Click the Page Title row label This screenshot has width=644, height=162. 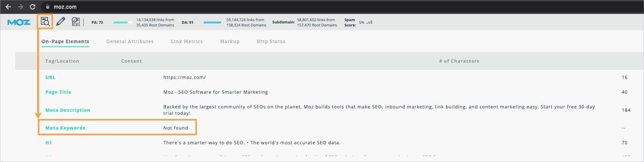click(x=58, y=92)
